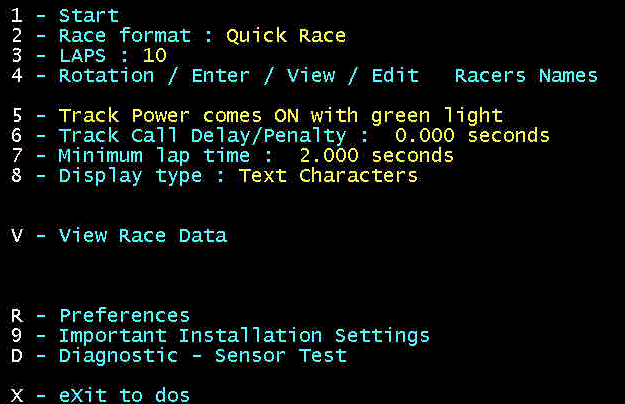Edit Track Call Delay/Penalty value
This screenshot has width=625, height=404.
pyautogui.click(x=200, y=135)
